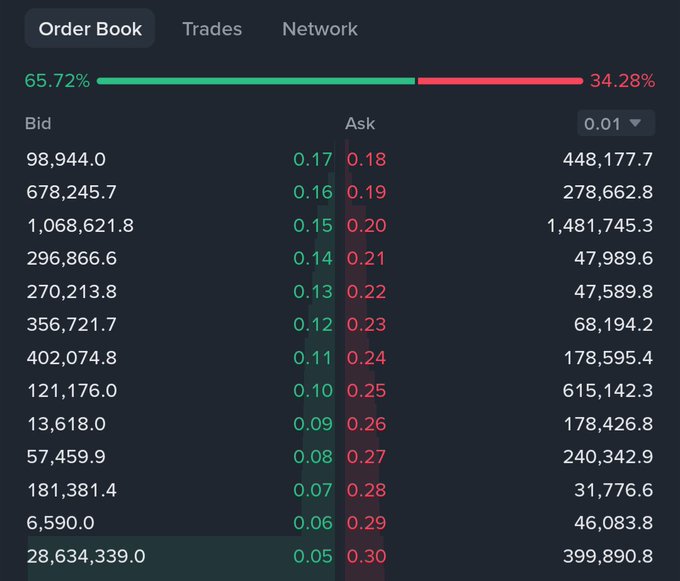Click ask quantity 178,426.8

tap(608, 424)
